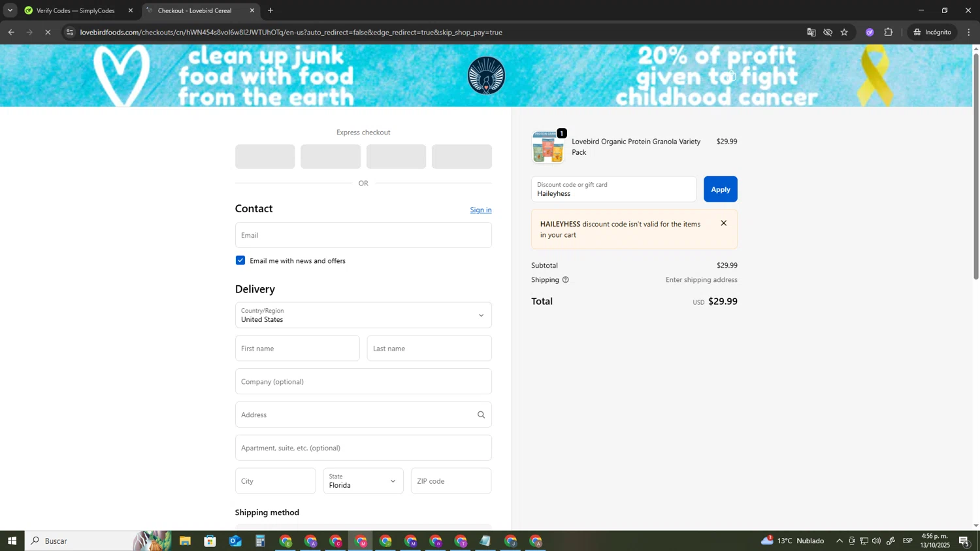Click the third express checkout button
Screen dimensions: 980x551
pyautogui.click(x=396, y=157)
